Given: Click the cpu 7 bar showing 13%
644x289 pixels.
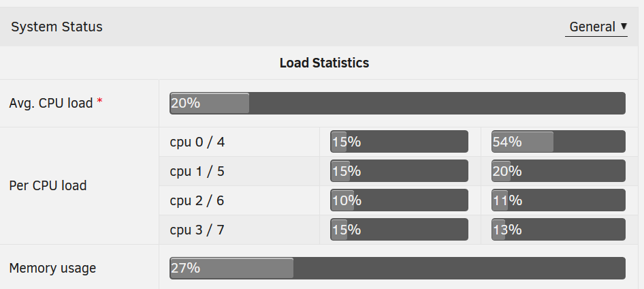Looking at the screenshot, I should (559, 230).
